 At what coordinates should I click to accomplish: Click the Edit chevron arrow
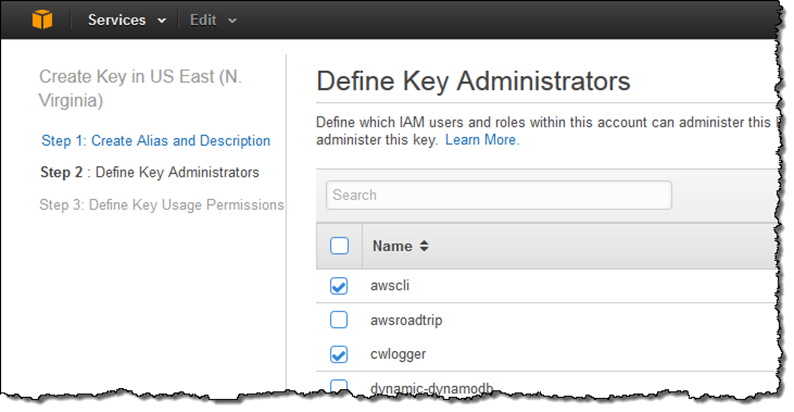(x=233, y=21)
